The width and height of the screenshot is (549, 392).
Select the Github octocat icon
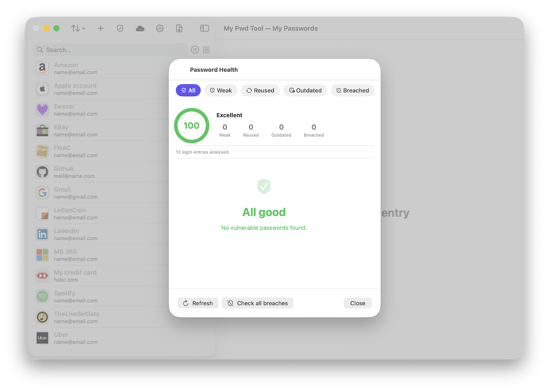[42, 172]
